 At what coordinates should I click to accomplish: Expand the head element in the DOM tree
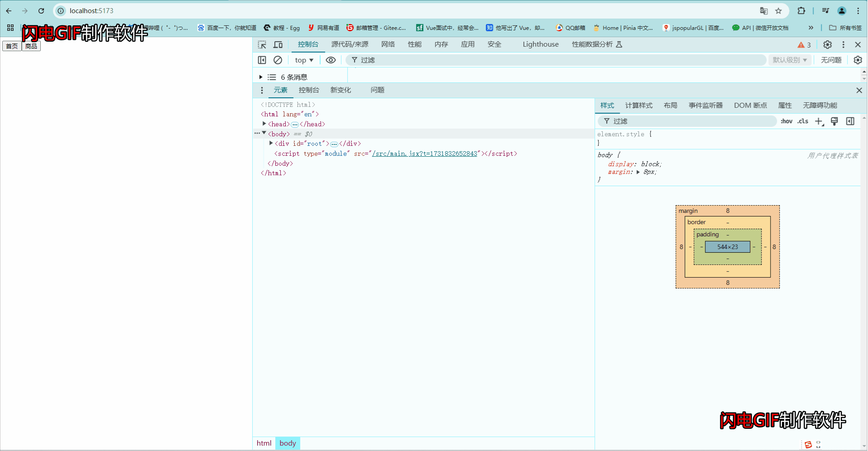pos(264,124)
